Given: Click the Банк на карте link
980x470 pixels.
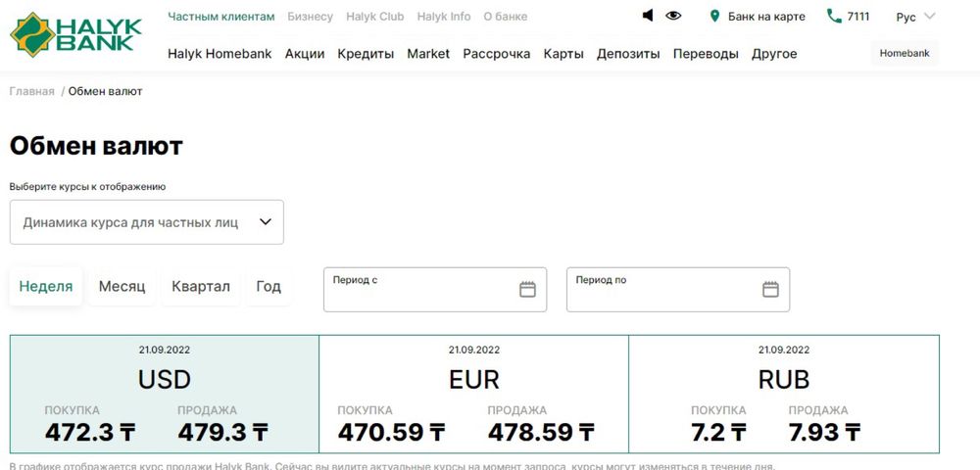Looking at the screenshot, I should tap(766, 17).
